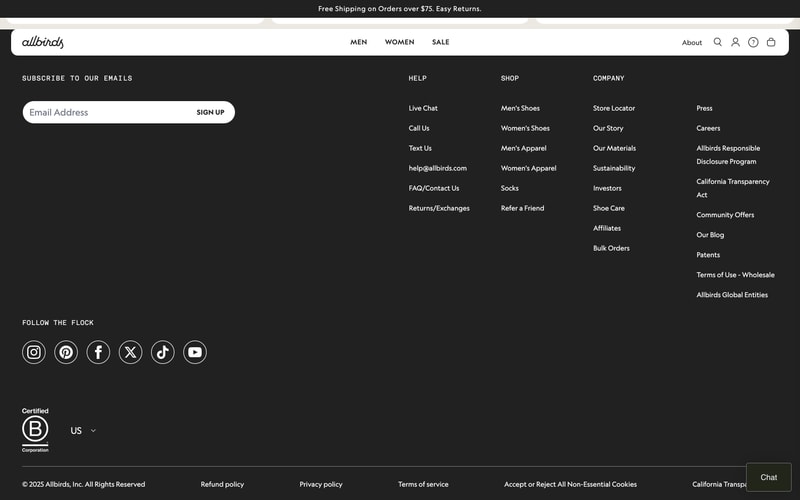
Task: Click the SIGN UP button
Action: (x=210, y=112)
